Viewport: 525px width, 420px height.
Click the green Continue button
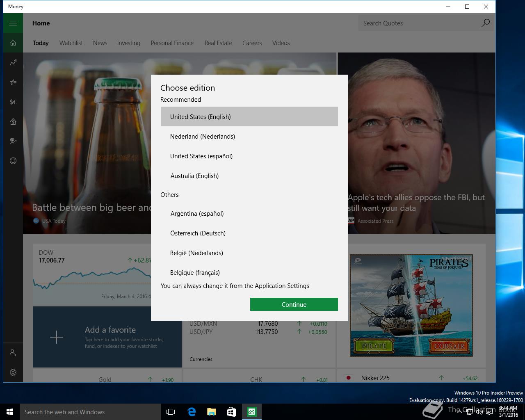click(294, 304)
